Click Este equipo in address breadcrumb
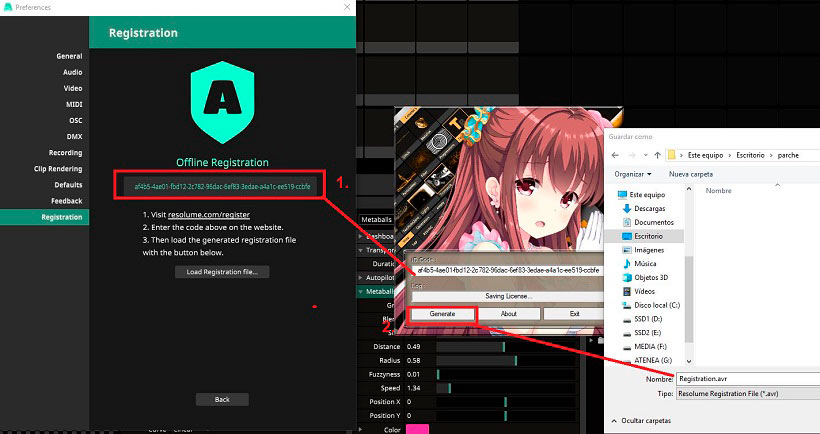Image resolution: width=820 pixels, height=434 pixels. 705,155
